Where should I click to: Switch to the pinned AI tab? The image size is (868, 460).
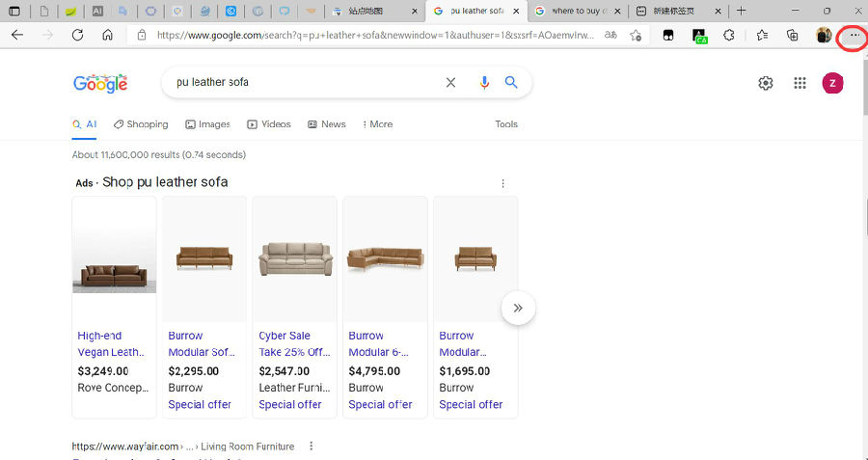point(97,11)
